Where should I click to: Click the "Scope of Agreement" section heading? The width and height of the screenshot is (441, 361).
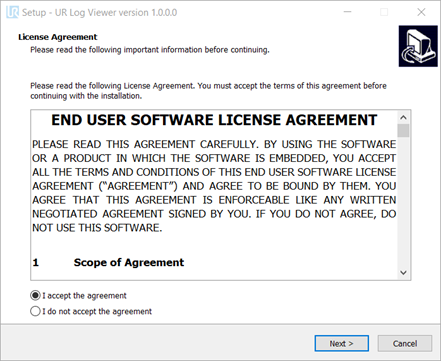(129, 262)
